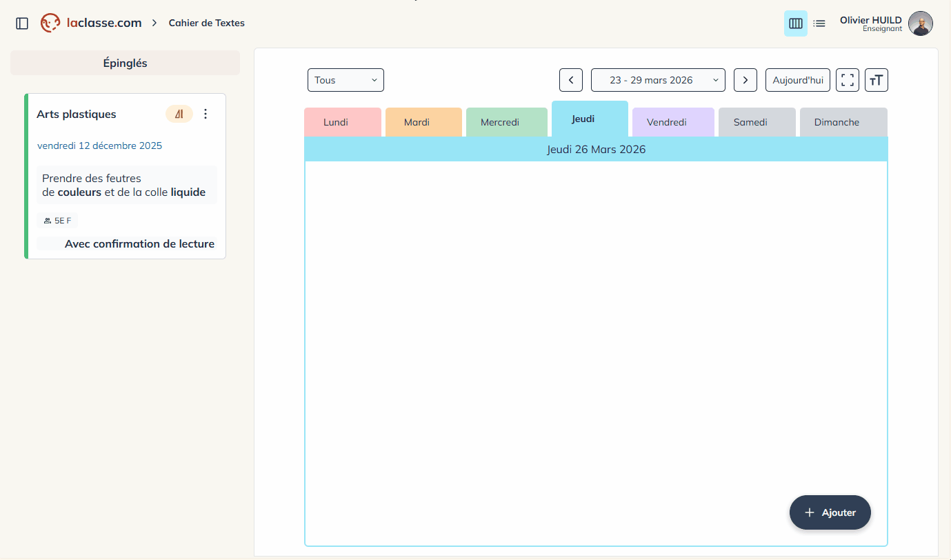Switch to list view layout
This screenshot has width=951, height=560.
(x=819, y=23)
